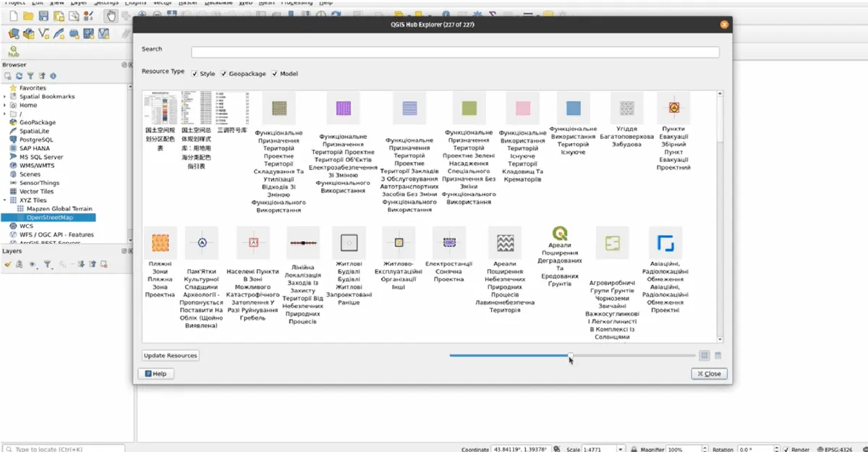The image size is (868, 452).
Task: Open the Data Source Manager icon
Action: [14, 33]
